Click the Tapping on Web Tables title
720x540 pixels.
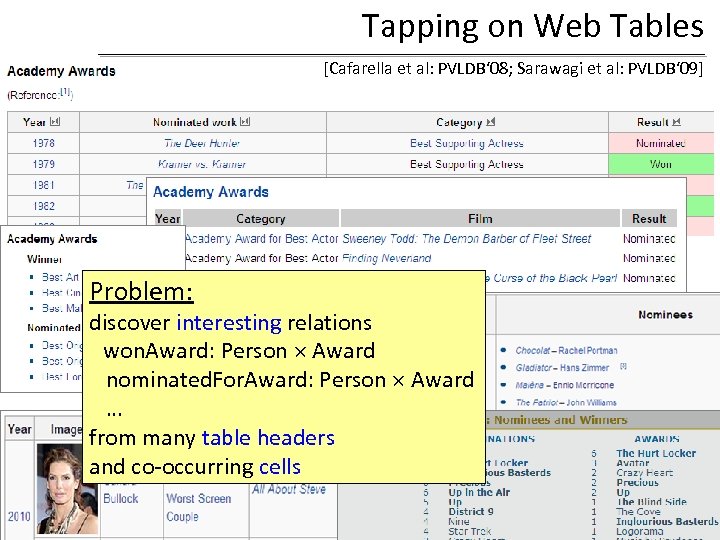(533, 26)
